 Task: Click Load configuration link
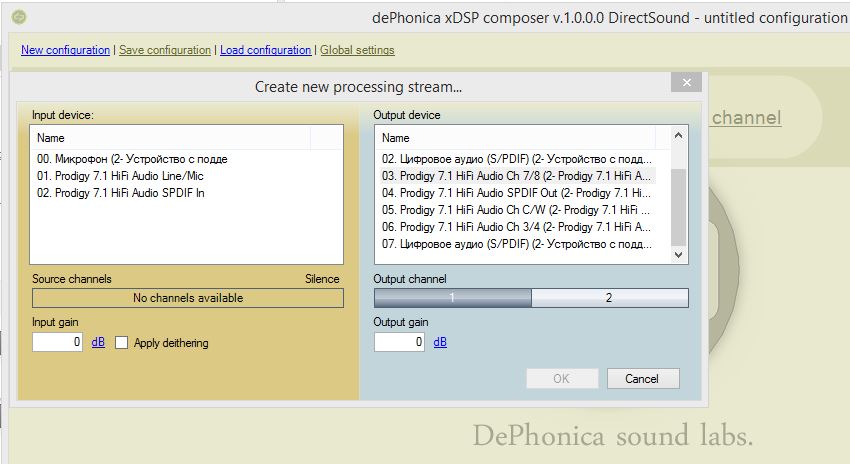[x=265, y=50]
